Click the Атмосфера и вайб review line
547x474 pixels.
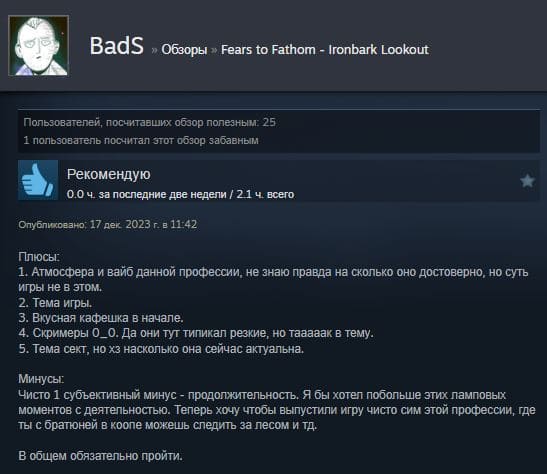click(x=273, y=279)
